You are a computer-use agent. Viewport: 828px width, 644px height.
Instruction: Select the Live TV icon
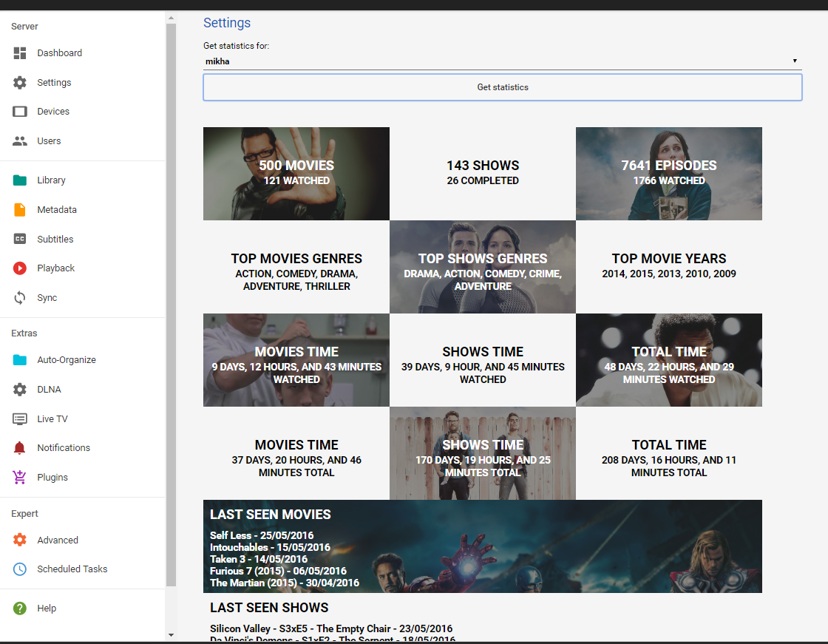[19, 419]
